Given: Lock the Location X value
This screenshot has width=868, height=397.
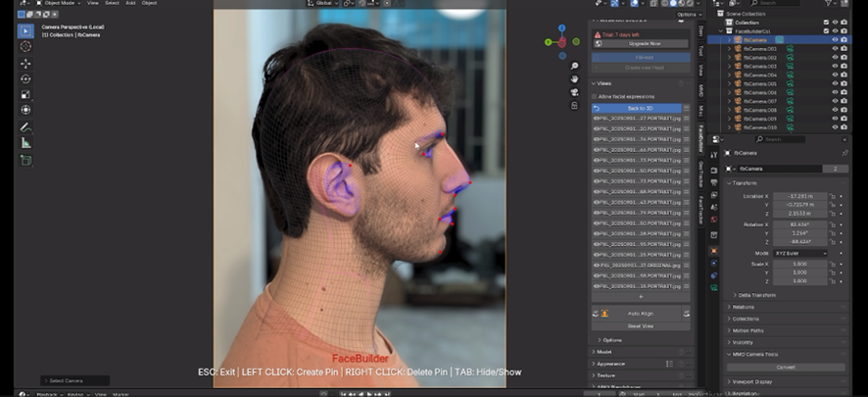Looking at the screenshot, I should pos(832,196).
